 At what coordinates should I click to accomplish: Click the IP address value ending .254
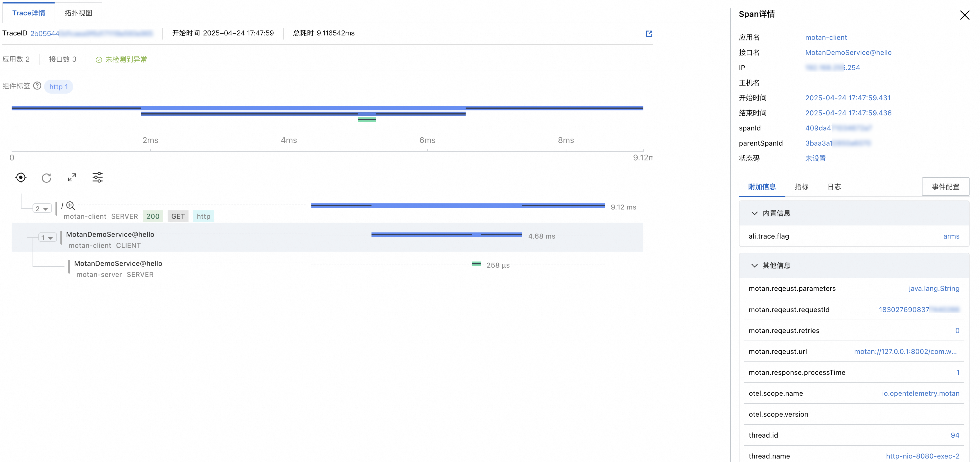point(832,68)
